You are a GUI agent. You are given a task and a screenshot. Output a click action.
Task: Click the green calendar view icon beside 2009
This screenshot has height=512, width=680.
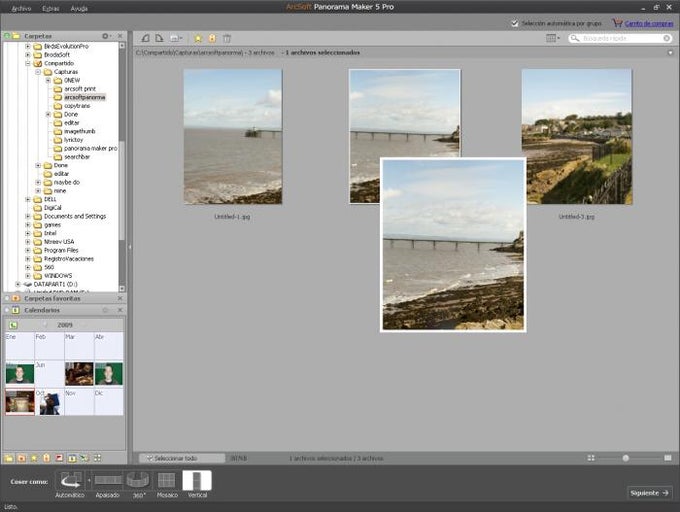click(13, 325)
